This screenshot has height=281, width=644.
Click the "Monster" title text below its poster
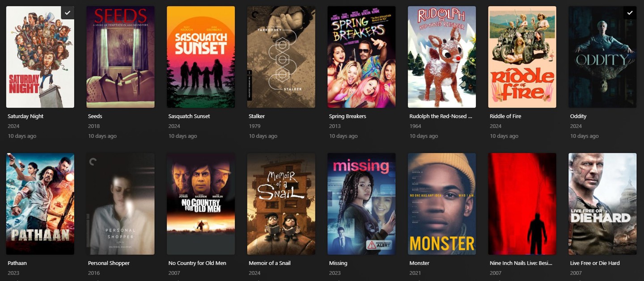(x=419, y=263)
